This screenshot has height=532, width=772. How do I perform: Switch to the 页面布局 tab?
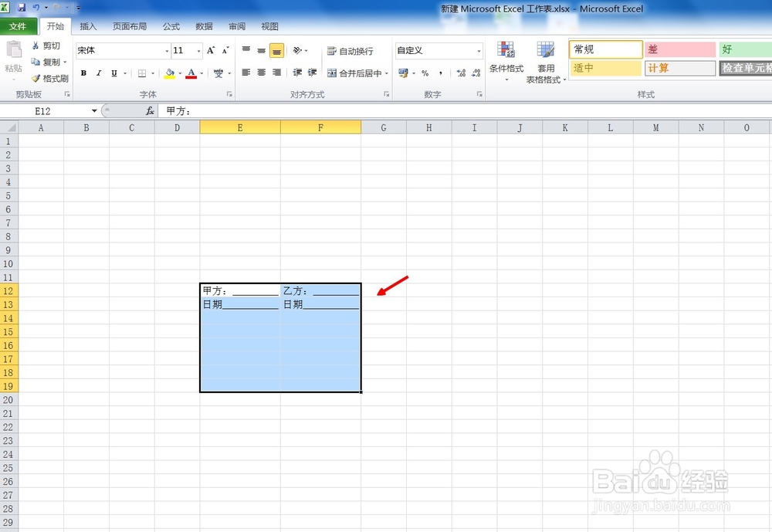130,26
